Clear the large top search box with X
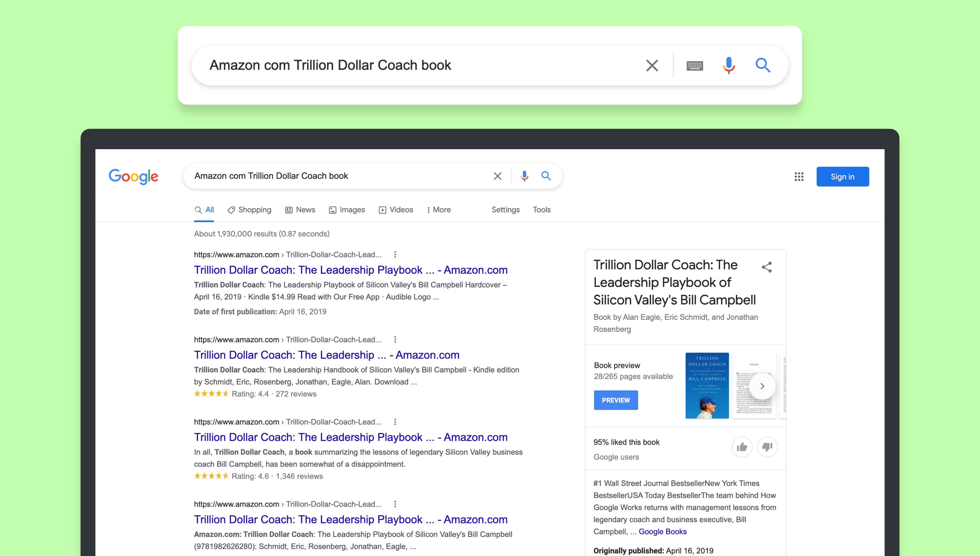 (x=652, y=65)
